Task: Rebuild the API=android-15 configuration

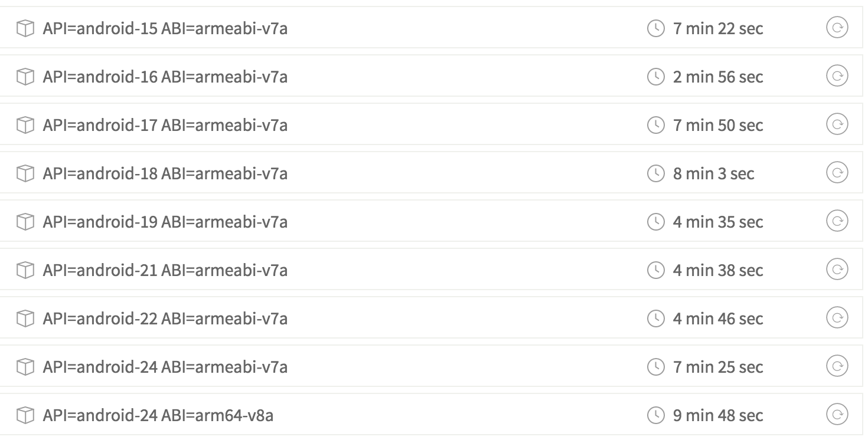Action: click(x=838, y=28)
